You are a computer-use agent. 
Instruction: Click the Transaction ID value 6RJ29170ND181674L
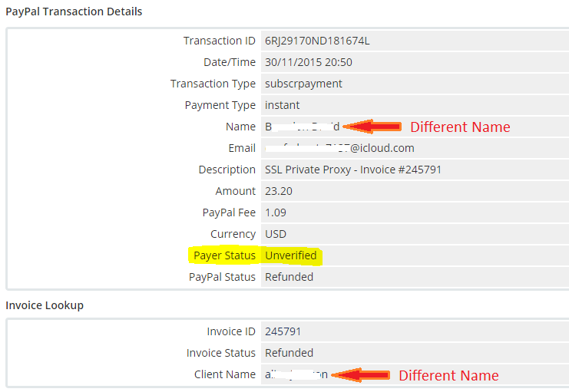[317, 41]
